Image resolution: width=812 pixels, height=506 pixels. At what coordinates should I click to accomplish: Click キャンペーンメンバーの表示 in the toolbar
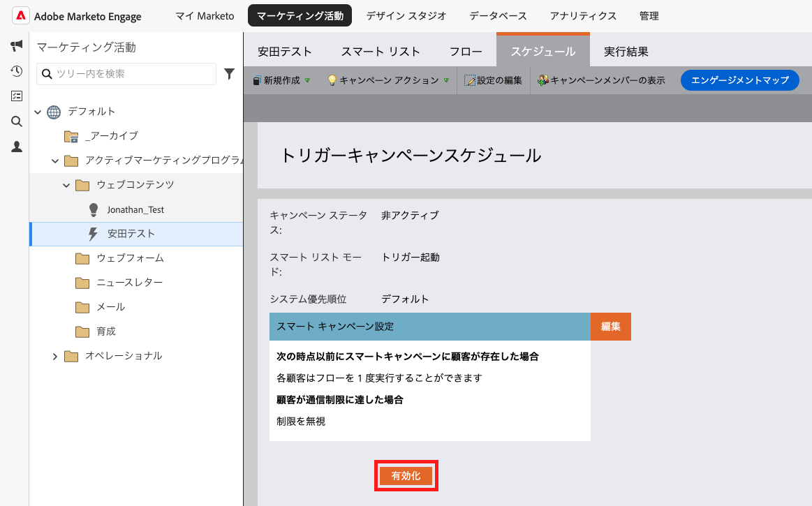(601, 80)
